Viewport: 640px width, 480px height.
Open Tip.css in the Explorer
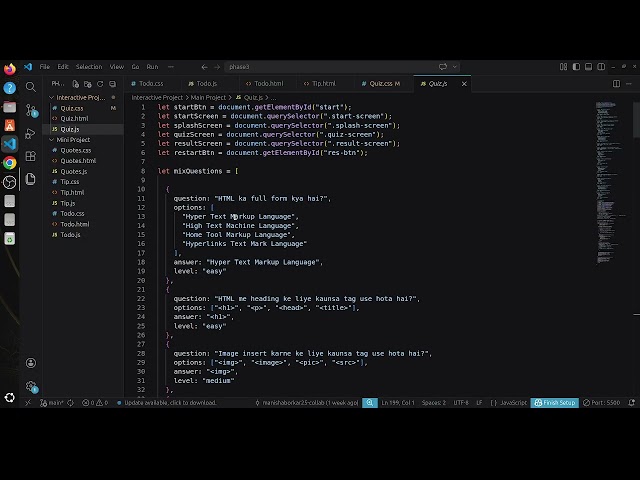click(x=70, y=182)
